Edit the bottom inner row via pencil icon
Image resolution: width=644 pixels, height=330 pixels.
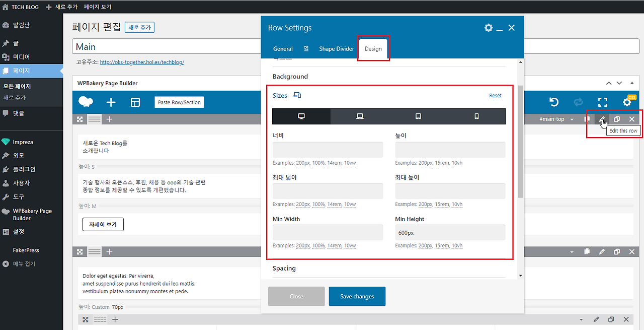pyautogui.click(x=596, y=319)
